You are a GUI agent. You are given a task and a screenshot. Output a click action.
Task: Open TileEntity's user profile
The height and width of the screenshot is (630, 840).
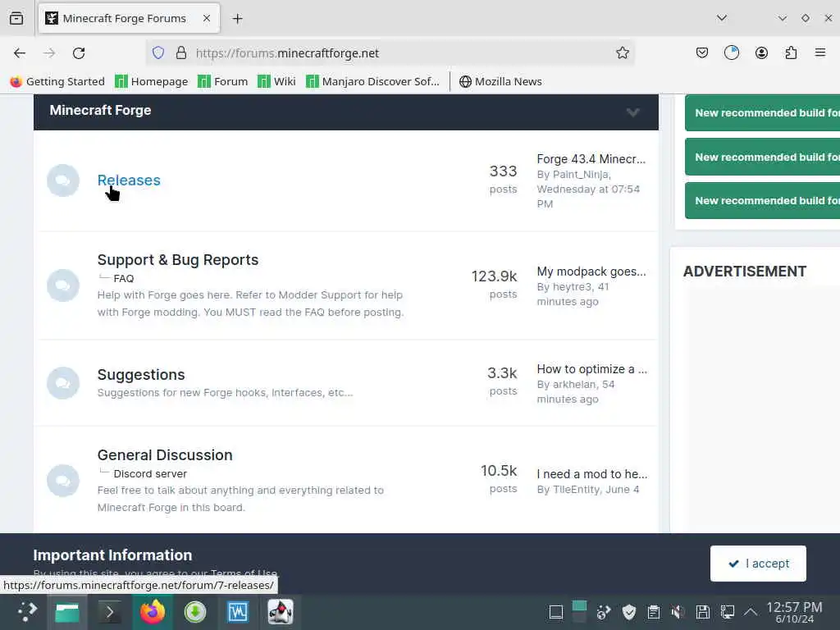(x=576, y=490)
